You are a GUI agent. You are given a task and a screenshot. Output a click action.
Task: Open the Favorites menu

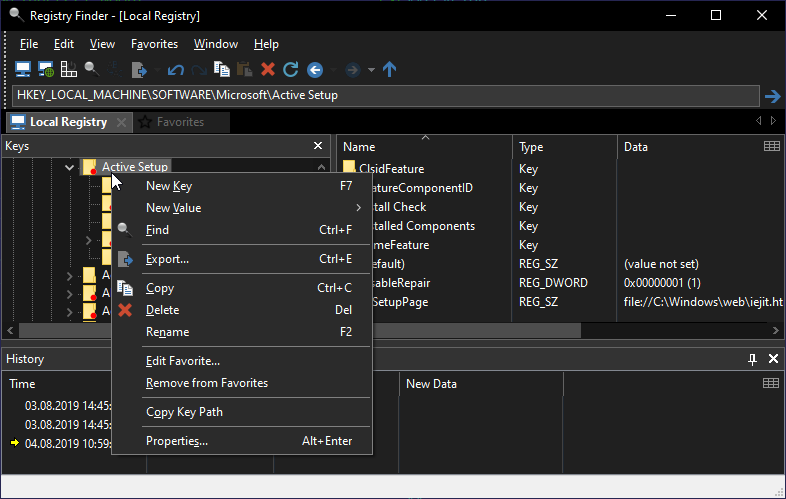tap(154, 44)
